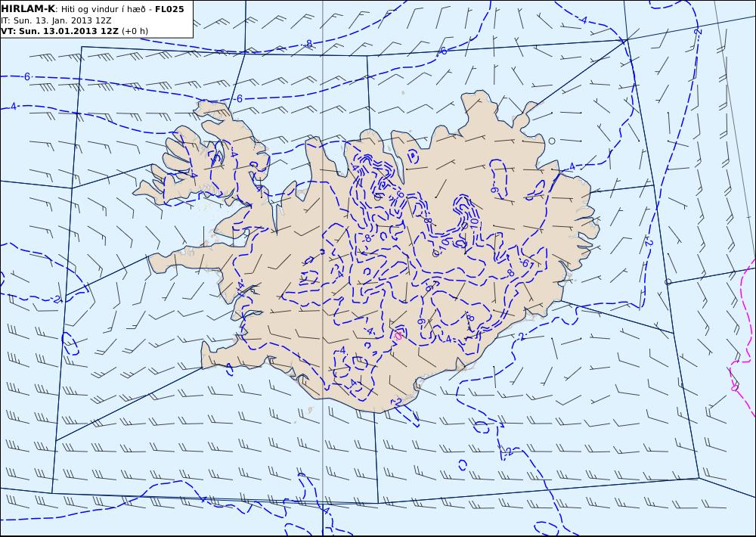Image resolution: width=756 pixels, height=537 pixels.
Task: Click the -2 isotherm label near the top-right corner
Action: pos(698,31)
